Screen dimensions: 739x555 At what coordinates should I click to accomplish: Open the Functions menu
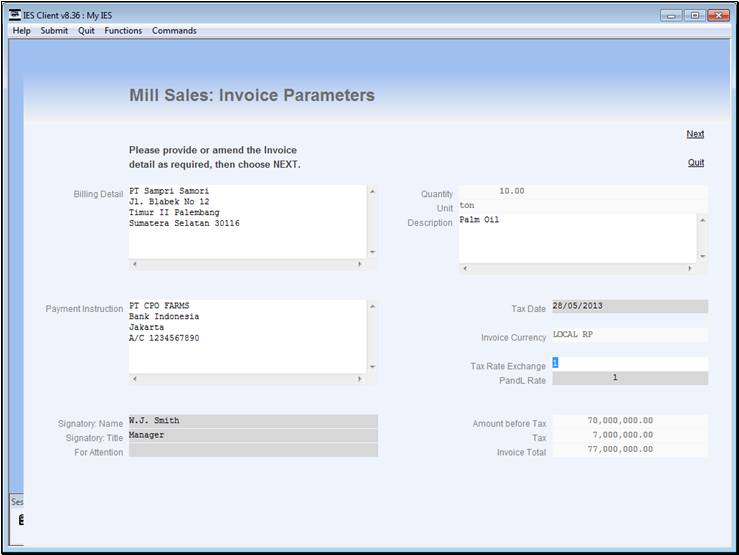coord(123,31)
